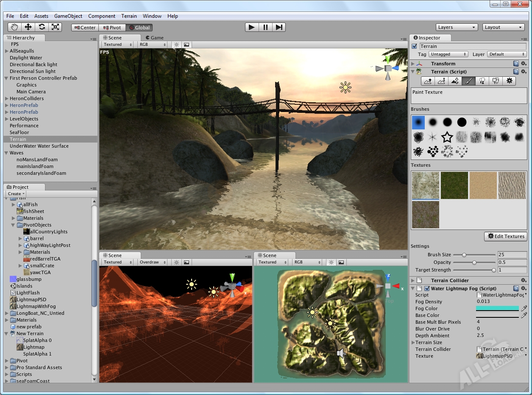Uncheck the Terrain object active checkbox
Viewport: 532px width, 395px height.
tap(415, 46)
